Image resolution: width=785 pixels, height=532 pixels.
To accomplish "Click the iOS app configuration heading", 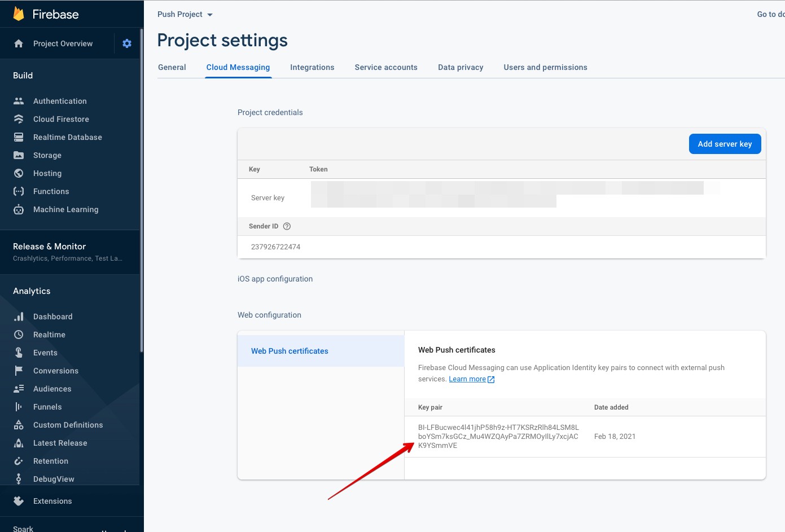I will pyautogui.click(x=275, y=279).
